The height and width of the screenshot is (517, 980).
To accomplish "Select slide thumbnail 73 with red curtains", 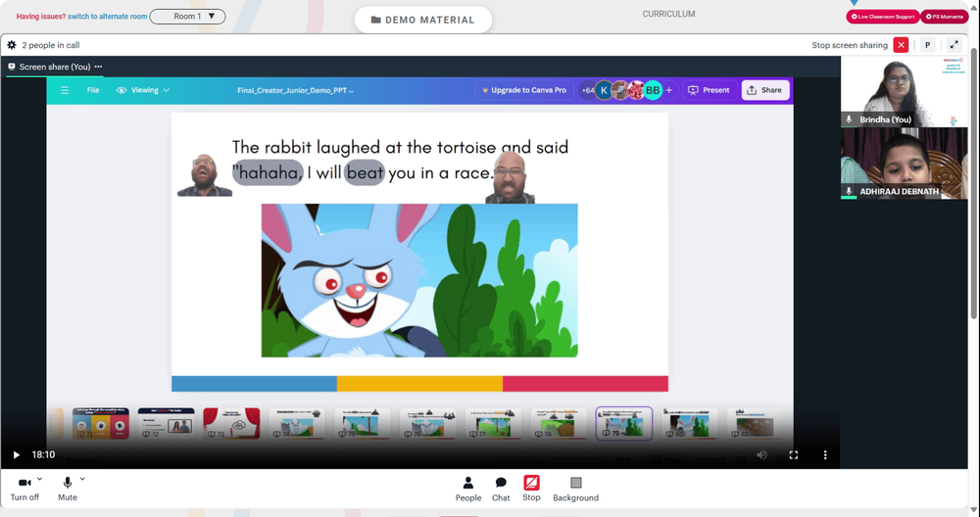I will pyautogui.click(x=231, y=423).
